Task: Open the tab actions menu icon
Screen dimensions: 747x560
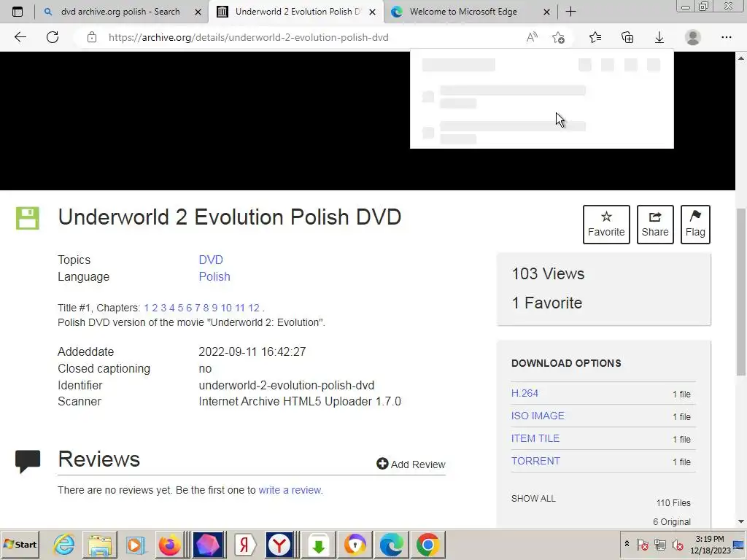Action: (x=18, y=12)
